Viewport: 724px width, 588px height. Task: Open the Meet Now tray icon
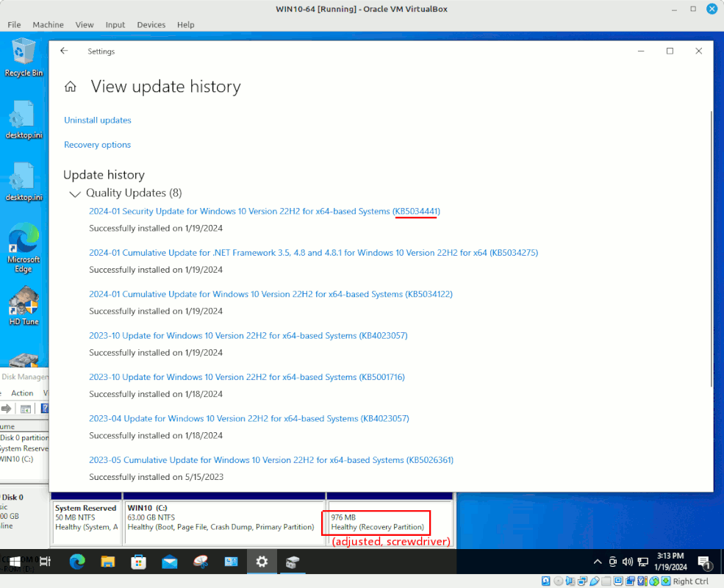pyautogui.click(x=613, y=562)
